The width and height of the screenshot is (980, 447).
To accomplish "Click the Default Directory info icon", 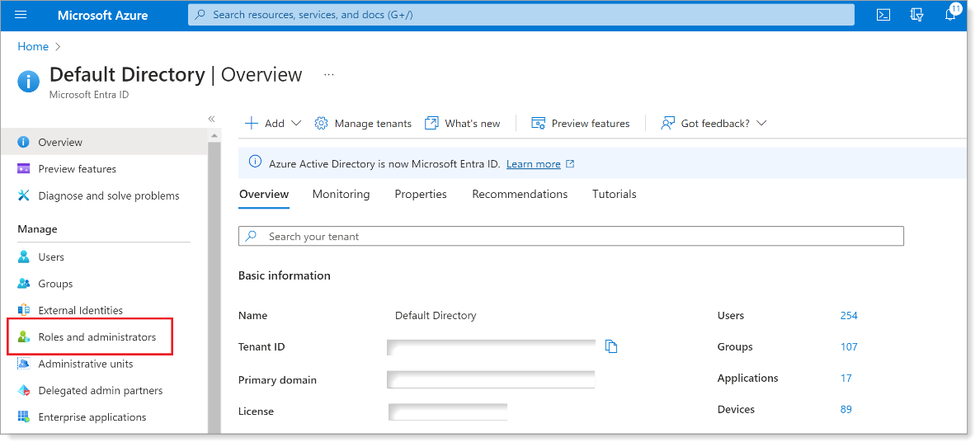I will [x=29, y=82].
